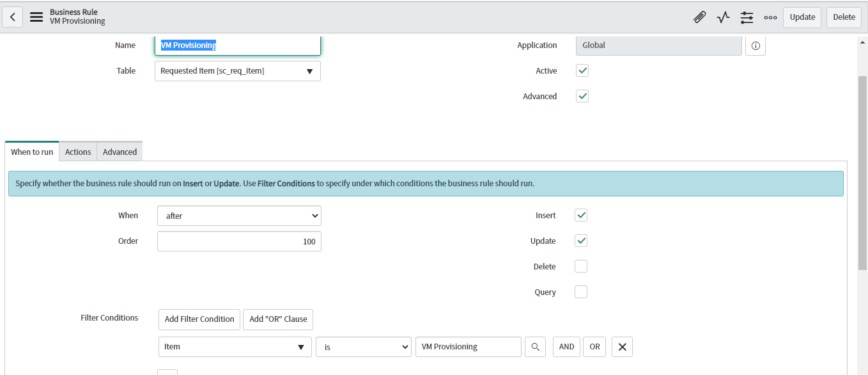Enable the Delete checkbox
Viewport: 868px width, 375px height.
pos(580,266)
